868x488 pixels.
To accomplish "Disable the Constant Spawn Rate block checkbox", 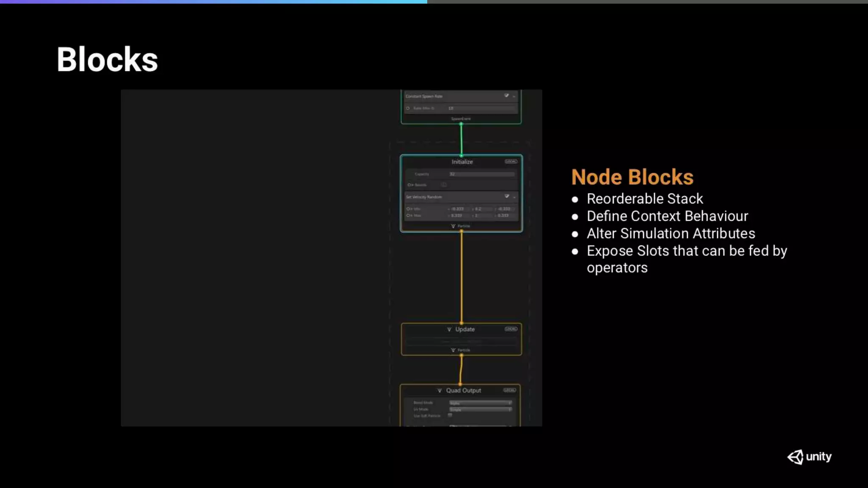I will pos(506,96).
